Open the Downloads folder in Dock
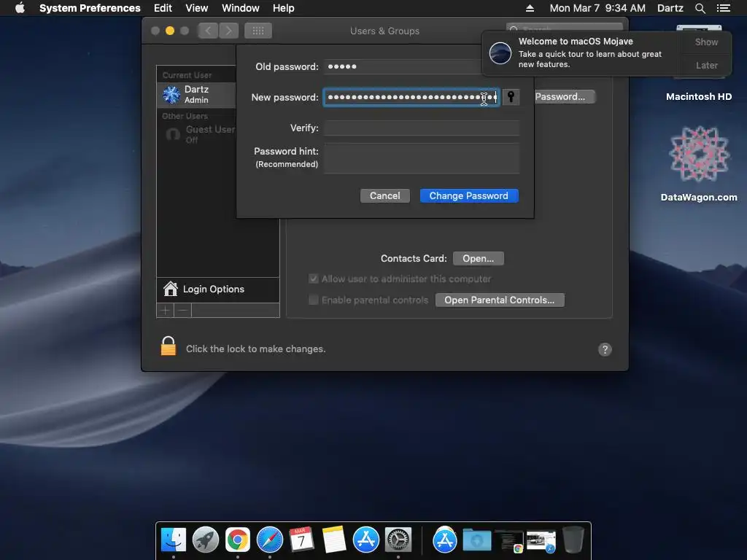747x560 pixels. pyautogui.click(x=477, y=541)
